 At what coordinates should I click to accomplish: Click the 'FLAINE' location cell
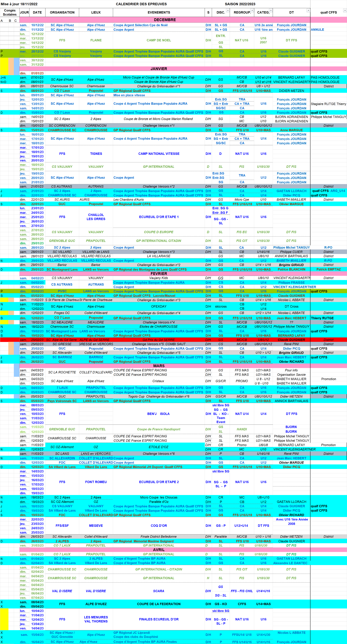coord(96,40)
